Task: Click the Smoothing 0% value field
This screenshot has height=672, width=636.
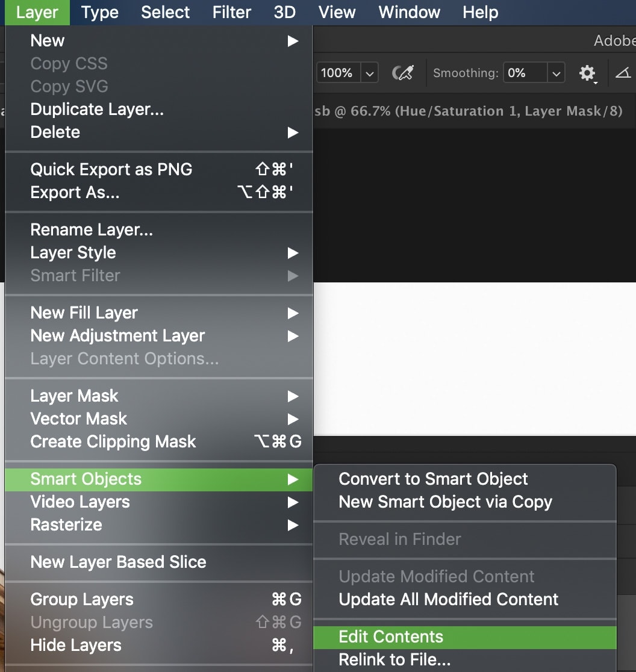Action: tap(525, 73)
